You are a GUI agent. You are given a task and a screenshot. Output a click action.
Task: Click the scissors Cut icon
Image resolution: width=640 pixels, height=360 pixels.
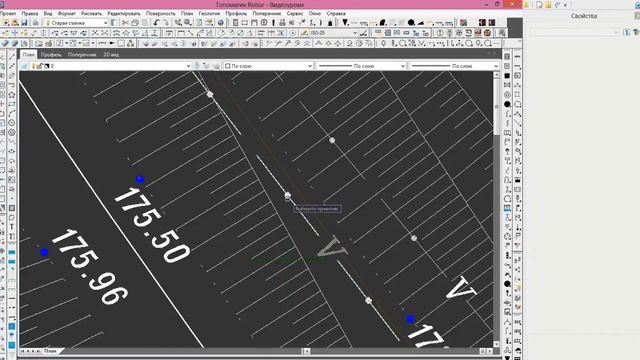pos(125,23)
